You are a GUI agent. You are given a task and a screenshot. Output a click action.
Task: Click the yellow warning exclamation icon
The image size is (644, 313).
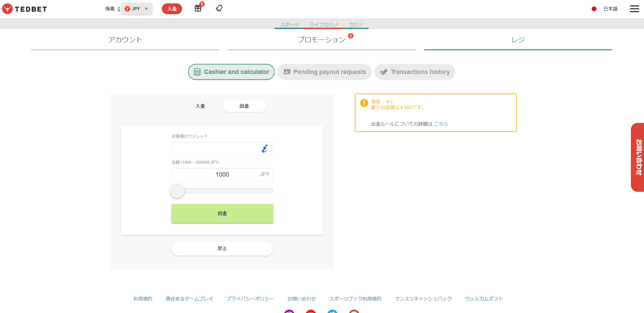tap(364, 103)
